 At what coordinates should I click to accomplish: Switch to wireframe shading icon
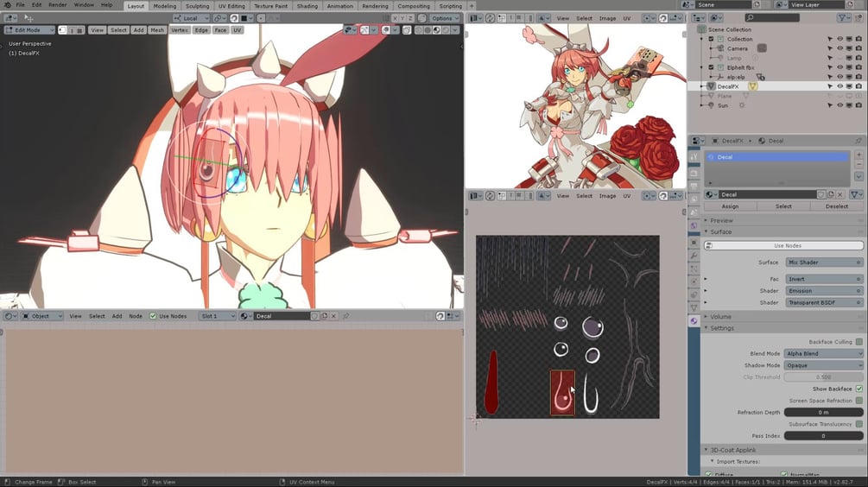click(419, 30)
